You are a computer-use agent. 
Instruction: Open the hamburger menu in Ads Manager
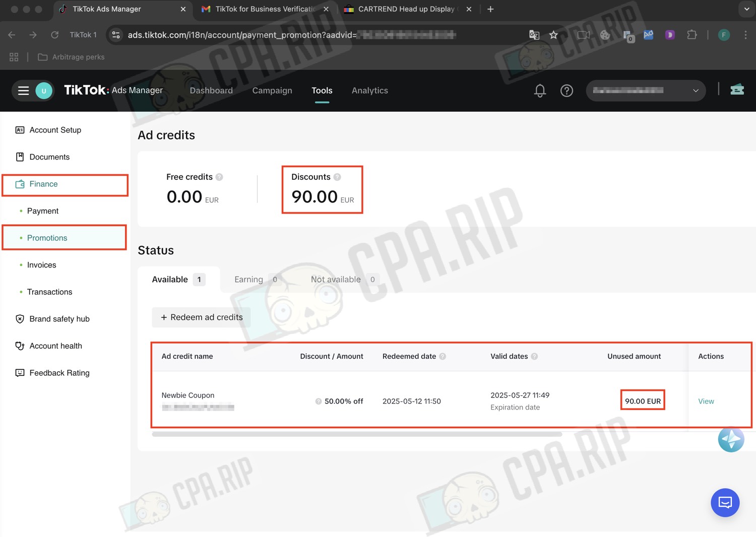point(23,91)
